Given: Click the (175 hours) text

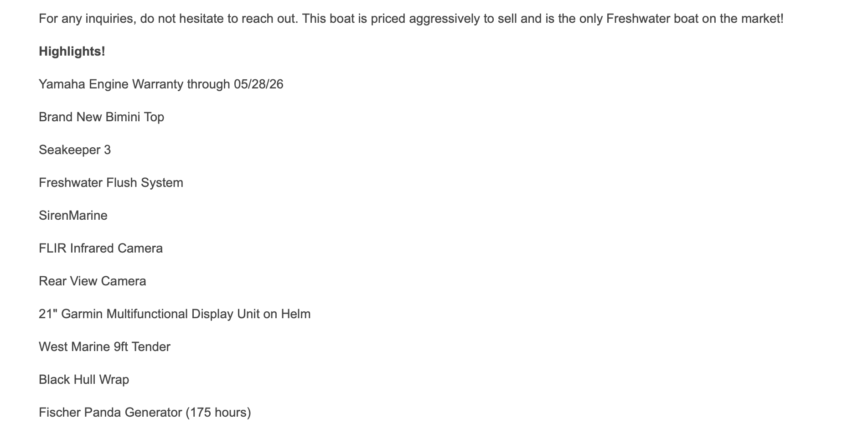Looking at the screenshot, I should pos(218,413).
